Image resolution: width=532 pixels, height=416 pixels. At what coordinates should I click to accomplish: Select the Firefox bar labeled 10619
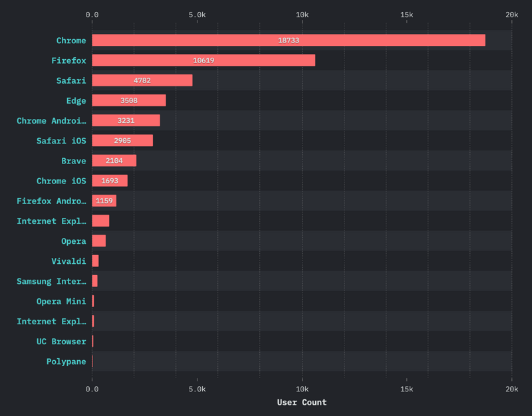pos(203,60)
